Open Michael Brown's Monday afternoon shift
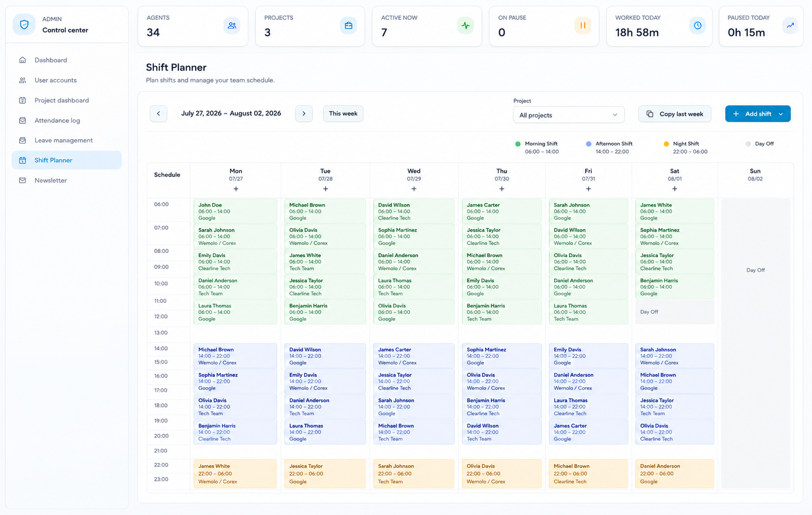 pos(236,356)
